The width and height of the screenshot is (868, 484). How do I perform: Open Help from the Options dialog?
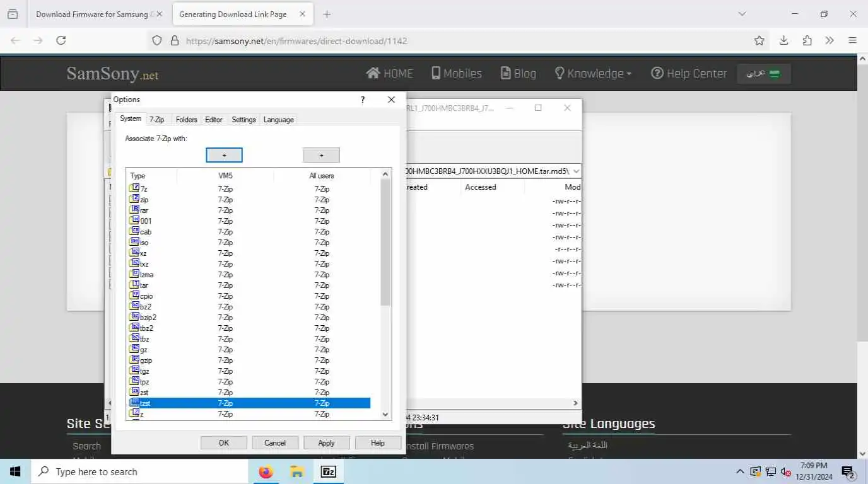coord(378,443)
